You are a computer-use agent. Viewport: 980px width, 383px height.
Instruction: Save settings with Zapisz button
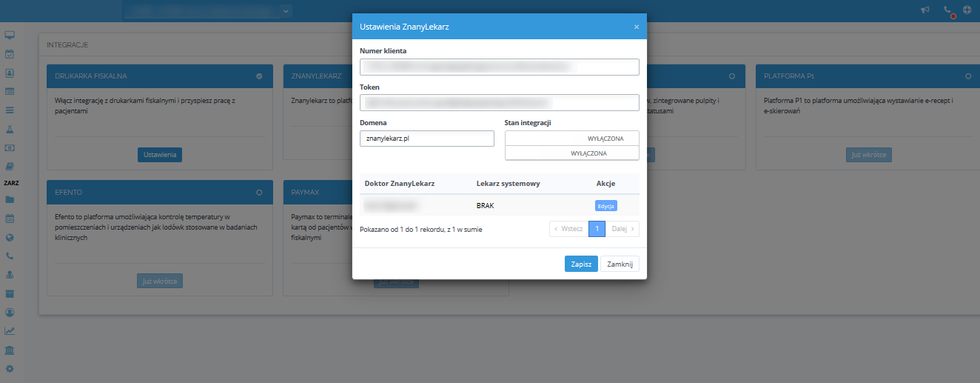[581, 264]
